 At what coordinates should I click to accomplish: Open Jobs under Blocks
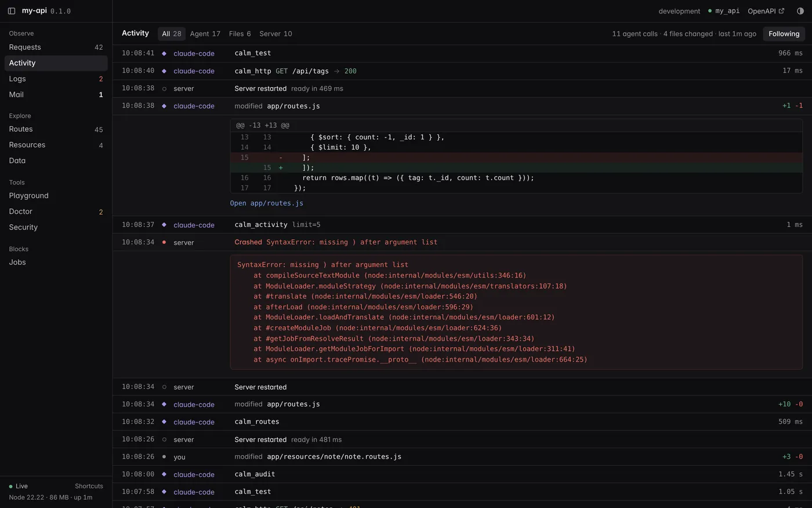pos(56,262)
